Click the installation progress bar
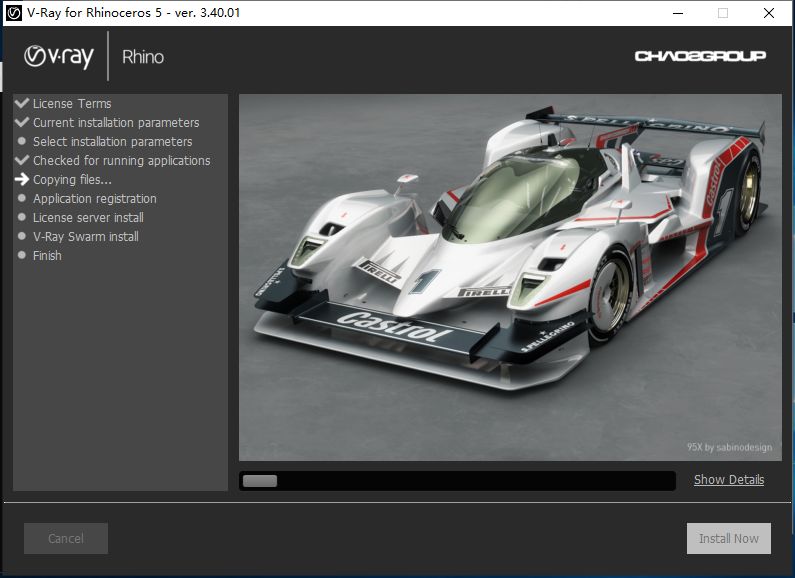The image size is (795, 578). pos(457,481)
